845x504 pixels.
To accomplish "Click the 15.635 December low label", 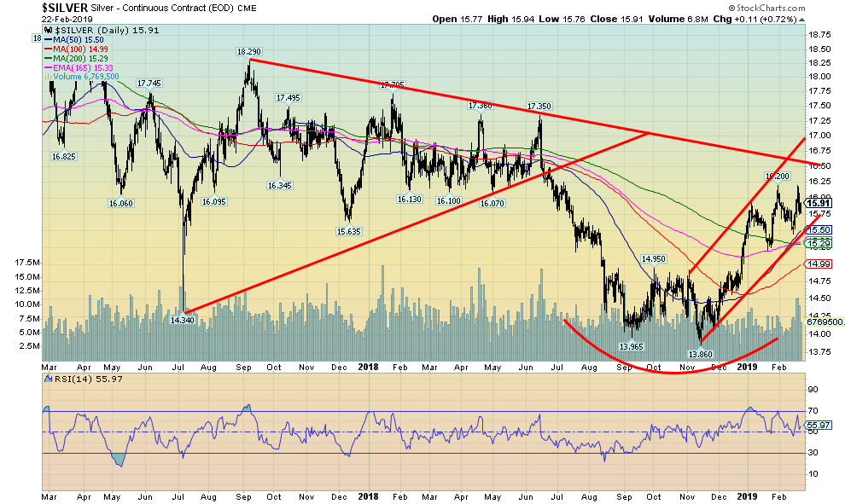I will 347,230.
